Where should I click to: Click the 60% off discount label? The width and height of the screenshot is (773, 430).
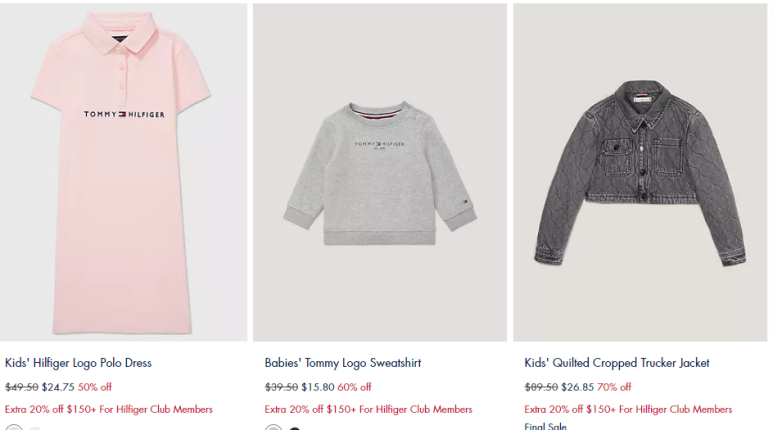[354, 387]
